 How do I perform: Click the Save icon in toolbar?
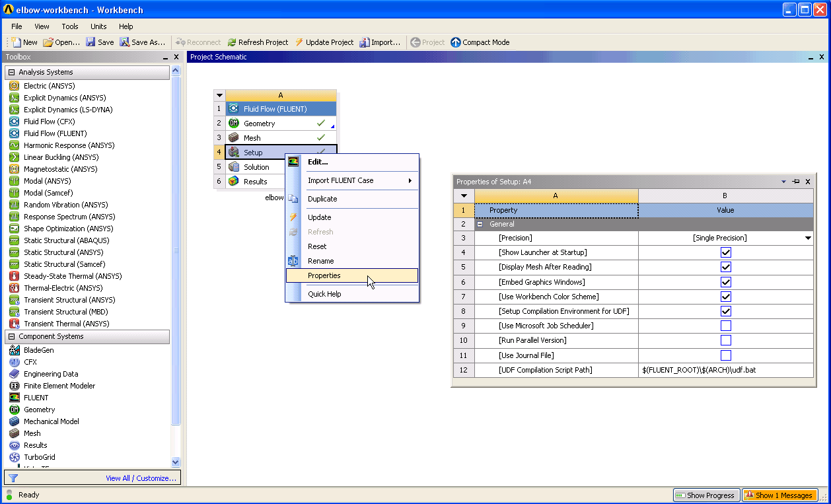pos(90,42)
